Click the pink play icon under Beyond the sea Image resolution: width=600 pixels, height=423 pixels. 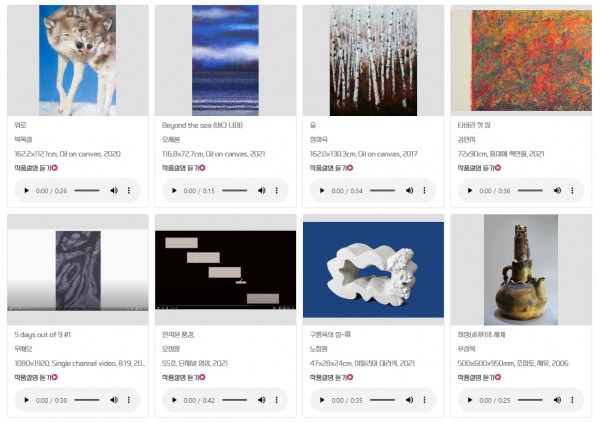click(202, 168)
